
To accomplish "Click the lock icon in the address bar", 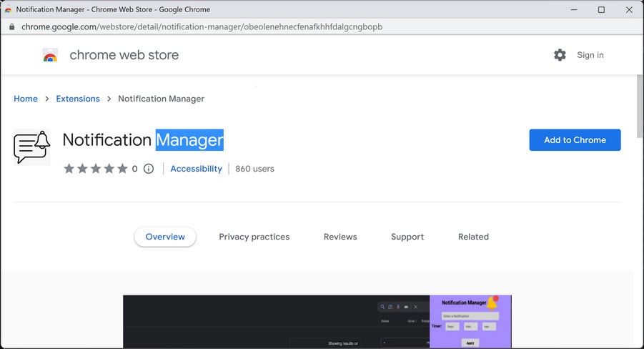I will 12,26.
